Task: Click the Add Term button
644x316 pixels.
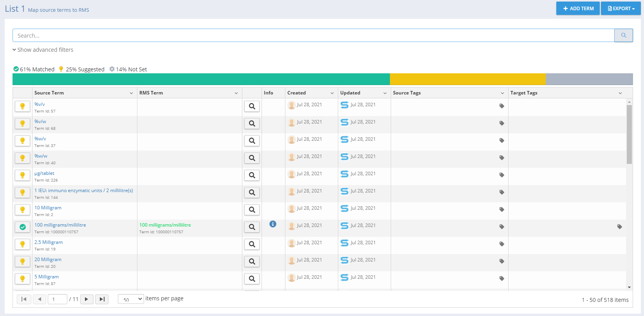Action: click(578, 8)
